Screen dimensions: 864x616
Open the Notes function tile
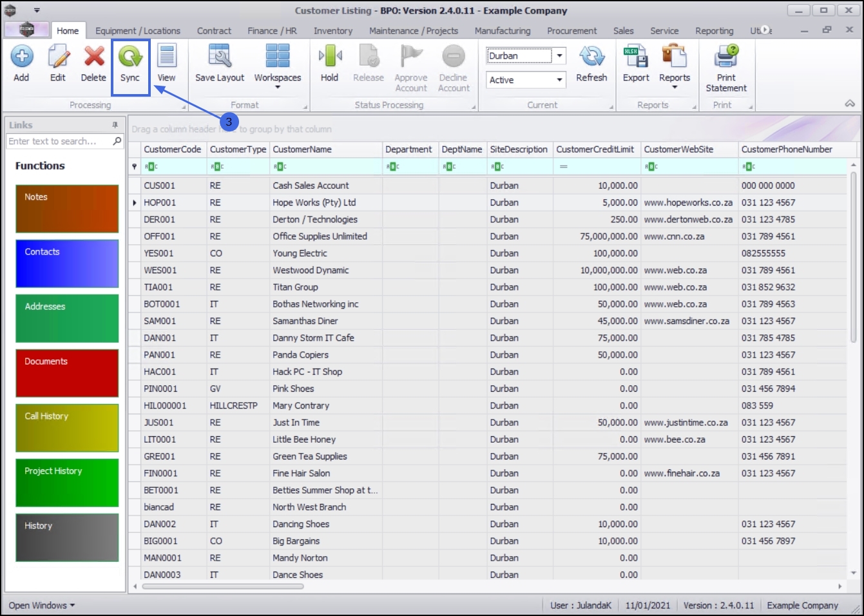pyautogui.click(x=67, y=209)
